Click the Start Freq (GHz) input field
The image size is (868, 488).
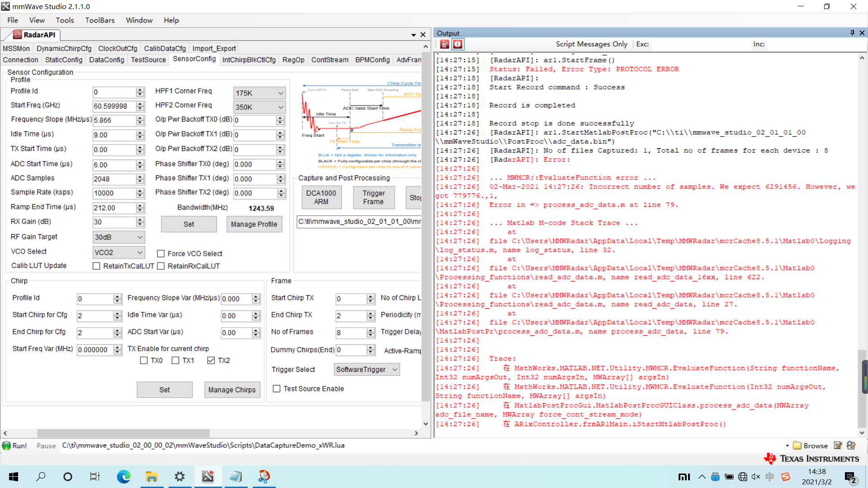coord(114,106)
